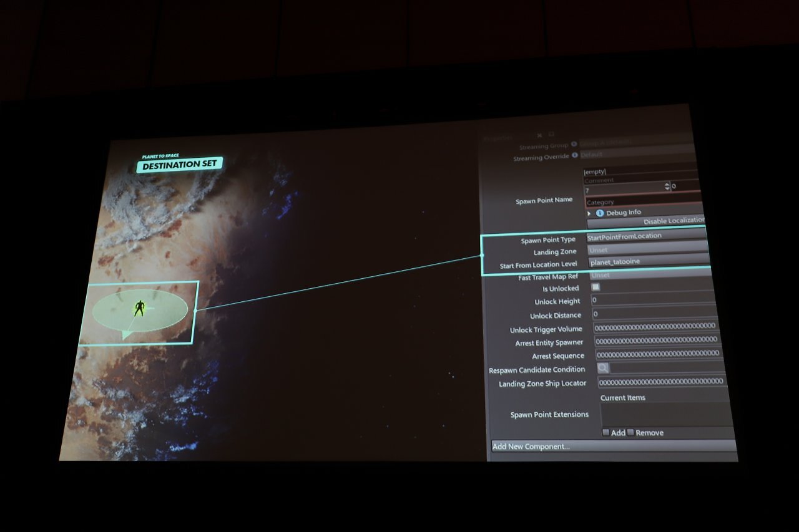The image size is (799, 532).
Task: Click the Spawn Point Extensions label
Action: pos(549,414)
